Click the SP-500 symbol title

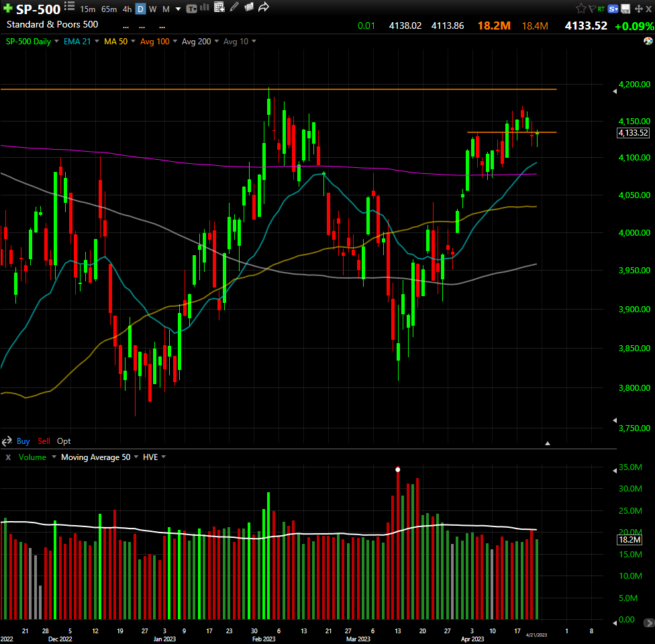(x=38, y=9)
